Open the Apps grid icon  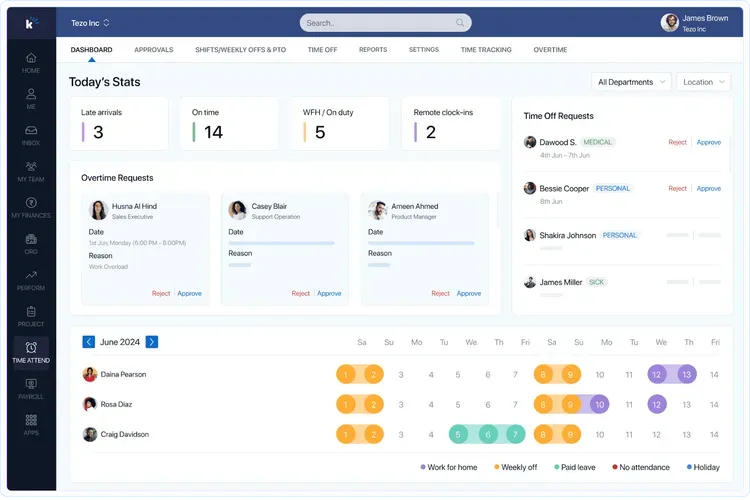(x=31, y=420)
